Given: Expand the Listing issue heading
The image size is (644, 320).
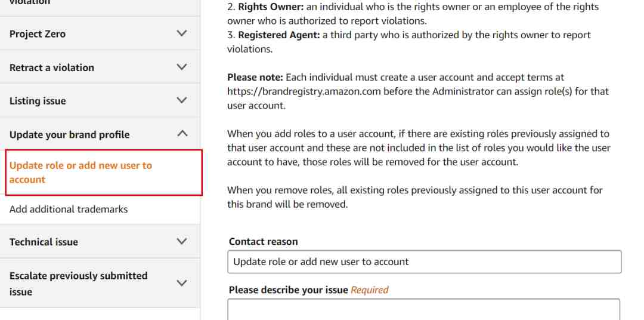Looking at the screenshot, I should click(38, 101).
